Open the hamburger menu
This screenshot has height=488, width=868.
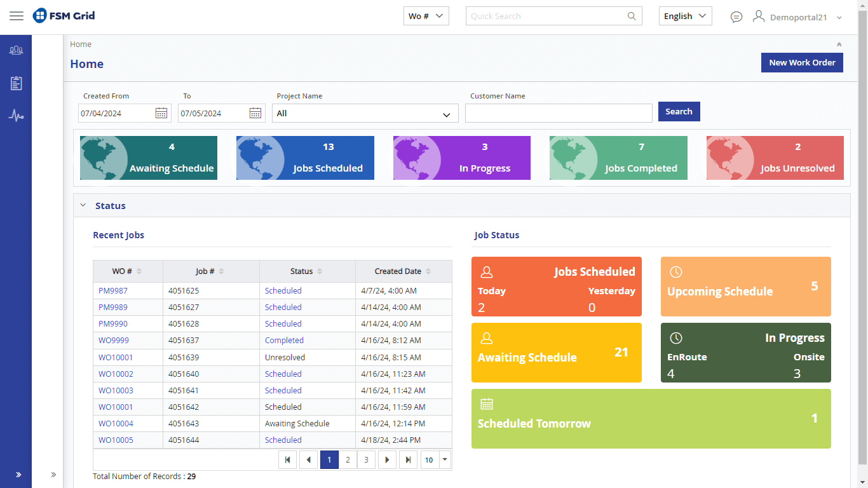point(17,16)
